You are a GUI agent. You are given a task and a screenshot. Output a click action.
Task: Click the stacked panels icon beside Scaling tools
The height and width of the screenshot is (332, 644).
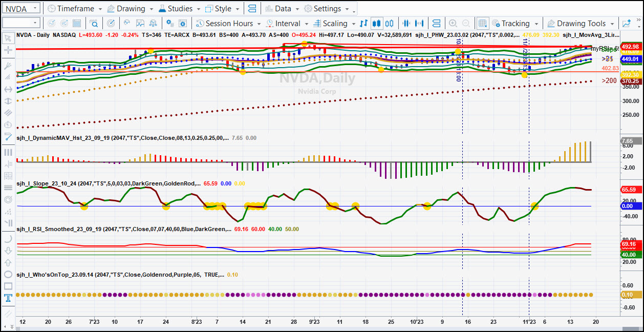[x=436, y=24]
